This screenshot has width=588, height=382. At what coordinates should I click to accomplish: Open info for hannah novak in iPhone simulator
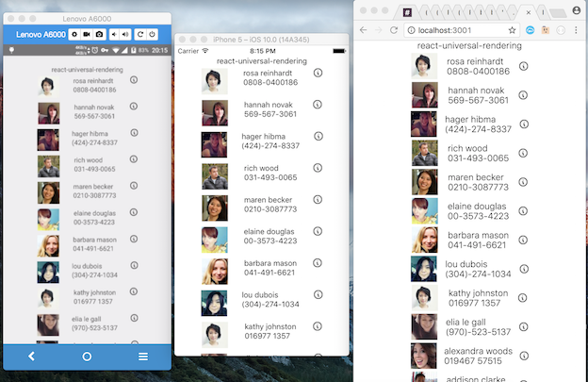[x=318, y=105]
